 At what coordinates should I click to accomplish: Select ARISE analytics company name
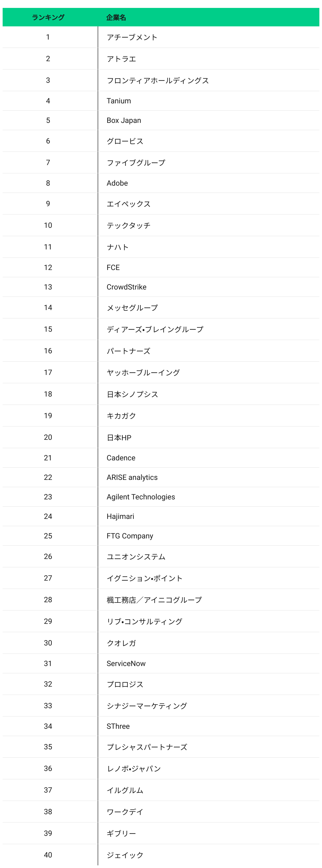click(132, 478)
